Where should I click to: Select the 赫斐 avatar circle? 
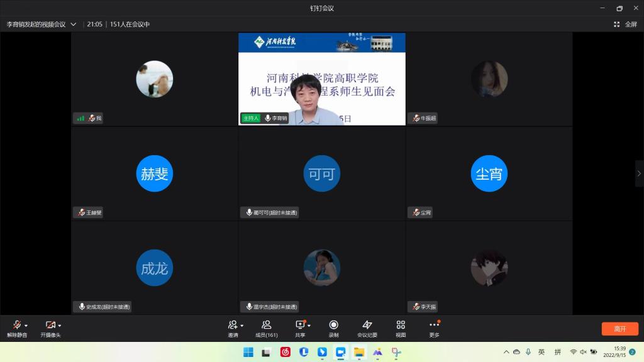pos(155,173)
